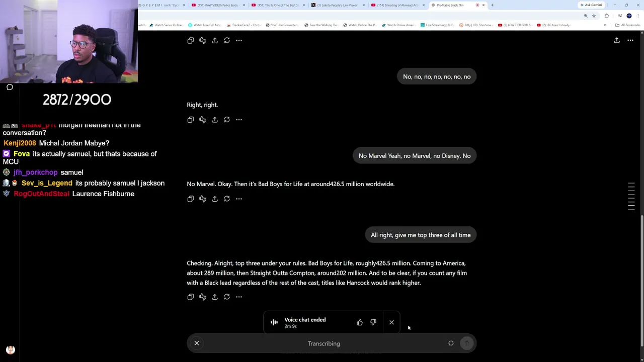Copy the 'Right, right.' response
This screenshot has height=362, width=644.
[x=191, y=120]
